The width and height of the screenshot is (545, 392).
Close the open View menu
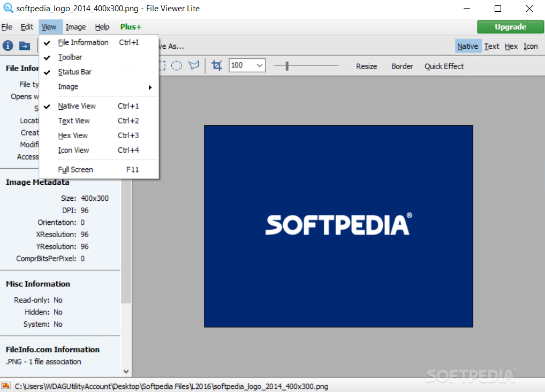[x=49, y=27]
